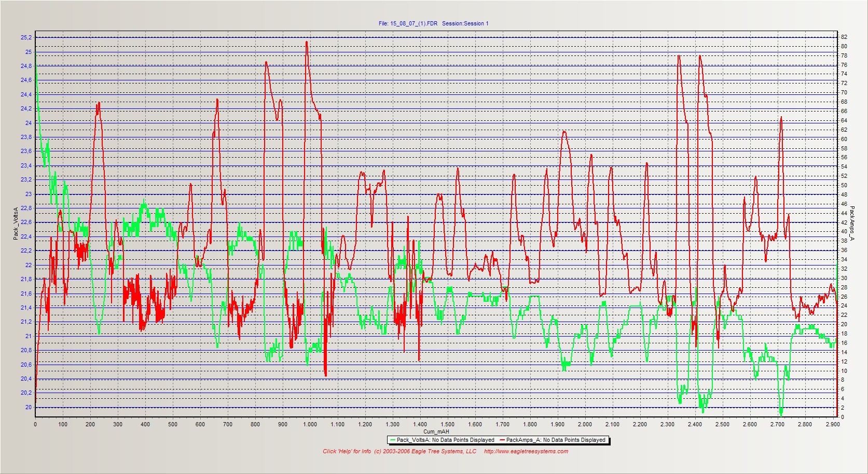Click the "Click 'Help' for Info" footer text

347,451
